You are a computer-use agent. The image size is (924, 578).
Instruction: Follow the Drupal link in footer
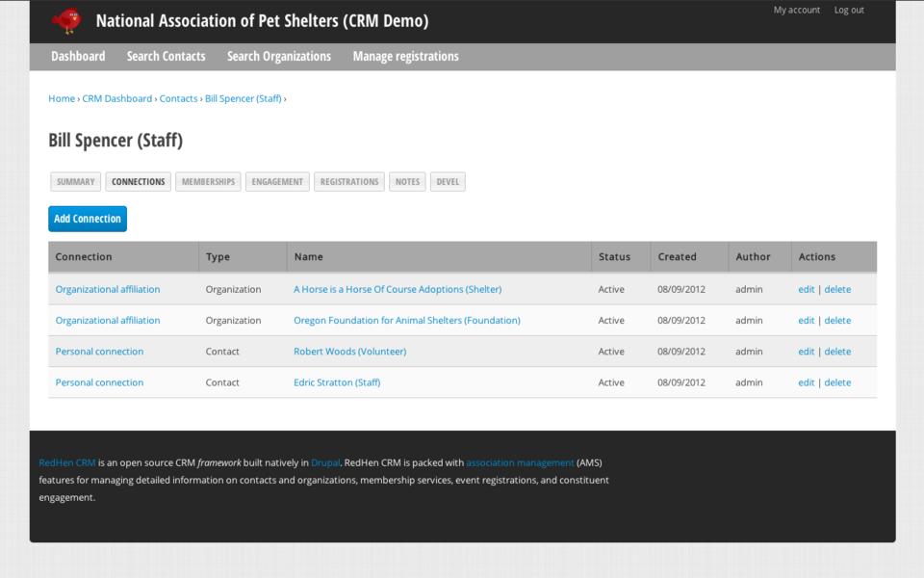[325, 462]
